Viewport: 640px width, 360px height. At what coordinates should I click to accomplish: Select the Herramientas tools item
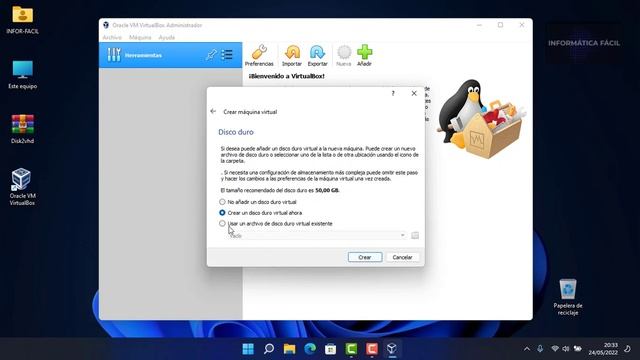point(171,55)
